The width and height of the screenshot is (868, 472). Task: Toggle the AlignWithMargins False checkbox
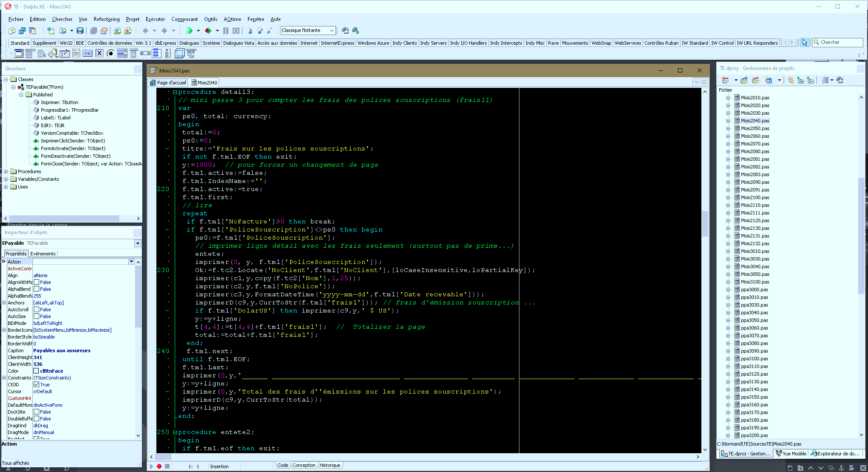[37, 282]
